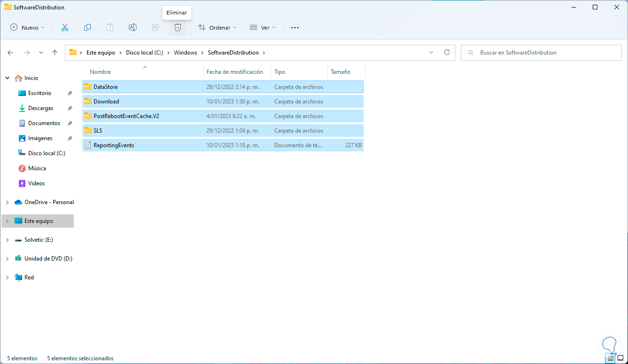Viewport: 628px width, 364px height.
Task: Open recent locations dropdown arrow
Action: pyautogui.click(x=41, y=53)
